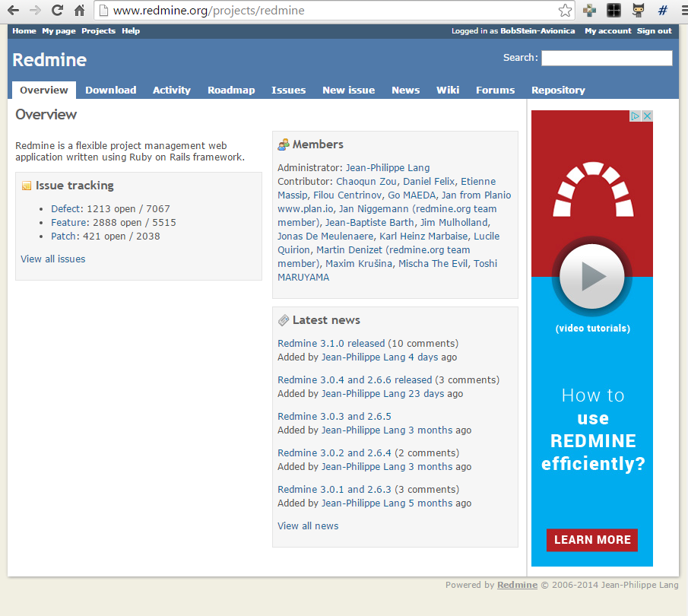The image size is (688, 616).
Task: Open contributor Go MAEDA's profile
Action: pyautogui.click(x=411, y=195)
